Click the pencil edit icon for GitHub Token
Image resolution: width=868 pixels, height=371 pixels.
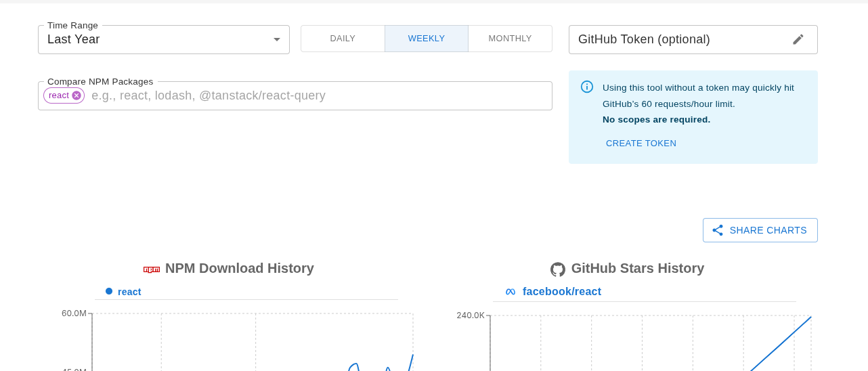click(798, 39)
